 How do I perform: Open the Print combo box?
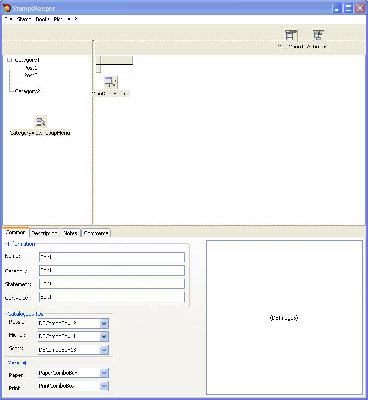tap(104, 386)
